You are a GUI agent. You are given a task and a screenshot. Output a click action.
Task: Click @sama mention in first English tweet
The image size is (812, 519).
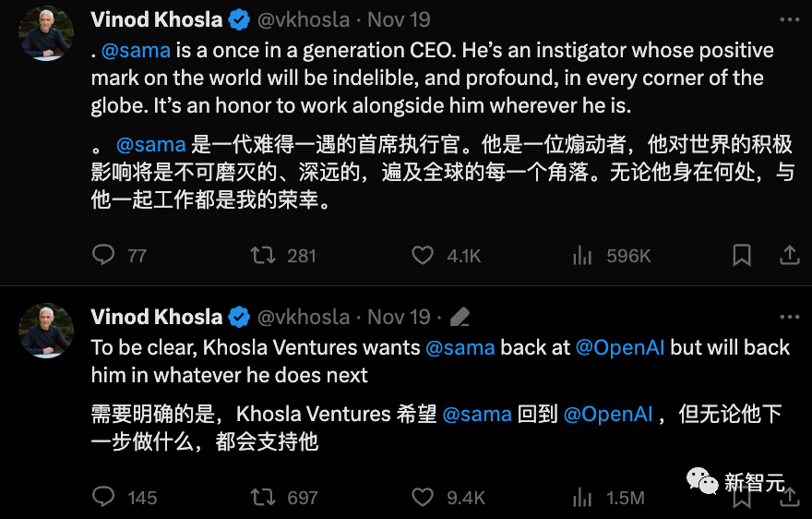pos(136,50)
